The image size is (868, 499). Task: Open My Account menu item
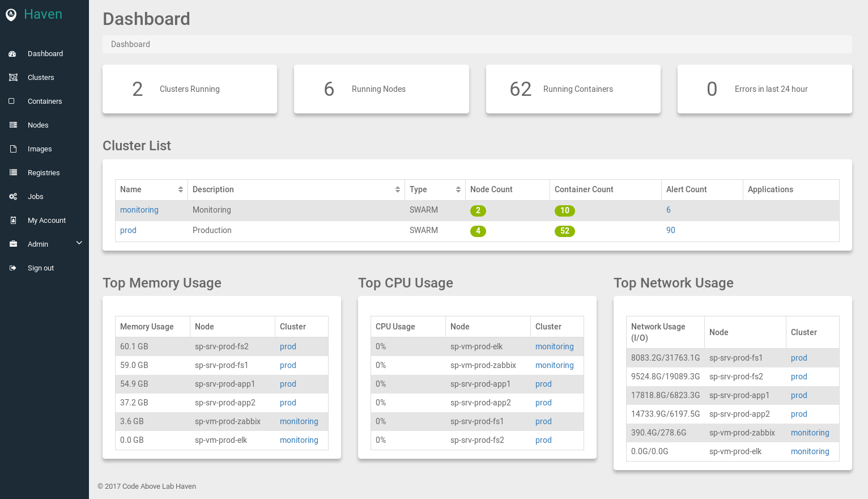pyautogui.click(x=46, y=221)
